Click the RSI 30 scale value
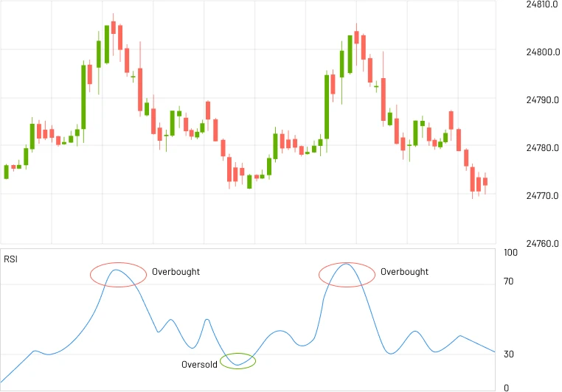Viewport: 562px width, 392px height. pos(508,354)
